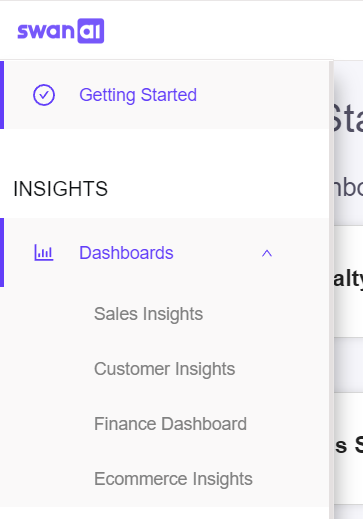The image size is (363, 519).
Task: Click the partially visible page title
Action: pos(347,118)
